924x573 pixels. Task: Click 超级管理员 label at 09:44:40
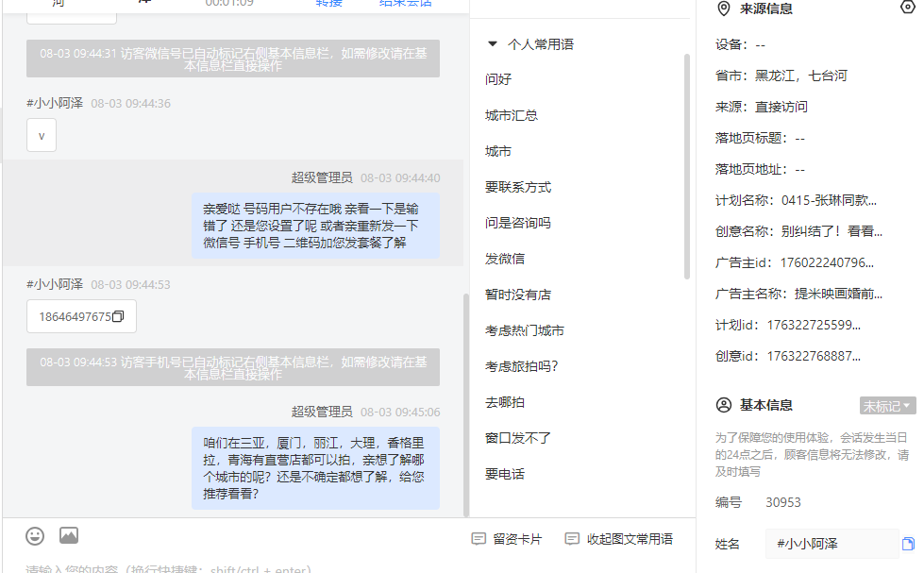click(322, 177)
